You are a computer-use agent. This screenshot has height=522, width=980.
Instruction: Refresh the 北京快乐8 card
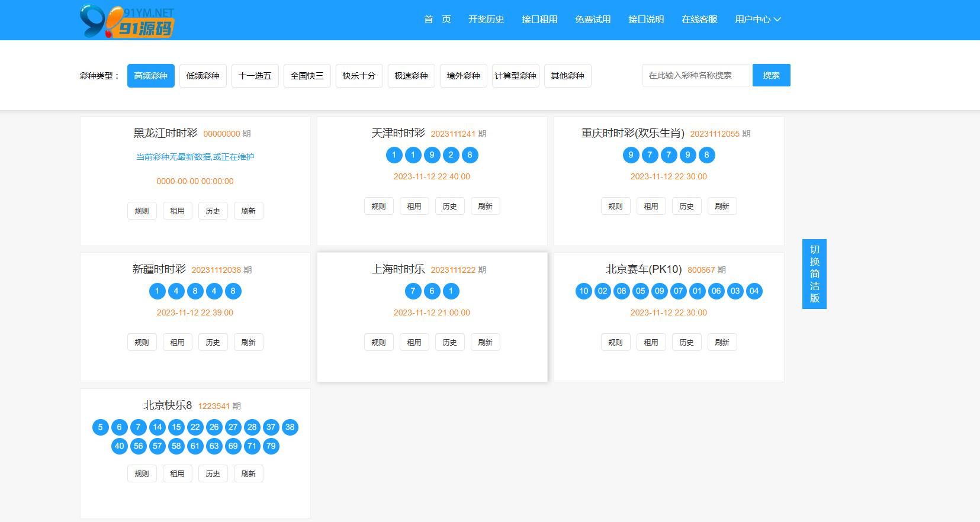[249, 473]
